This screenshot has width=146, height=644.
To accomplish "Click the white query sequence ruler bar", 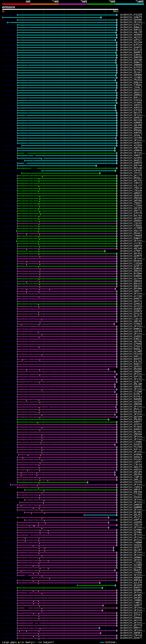I will [x=60, y=9].
